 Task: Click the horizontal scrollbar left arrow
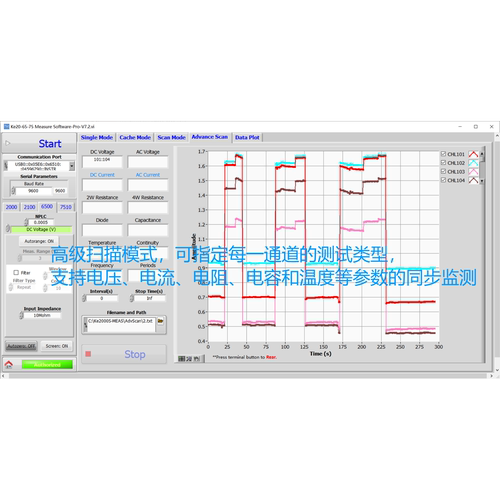3,376
